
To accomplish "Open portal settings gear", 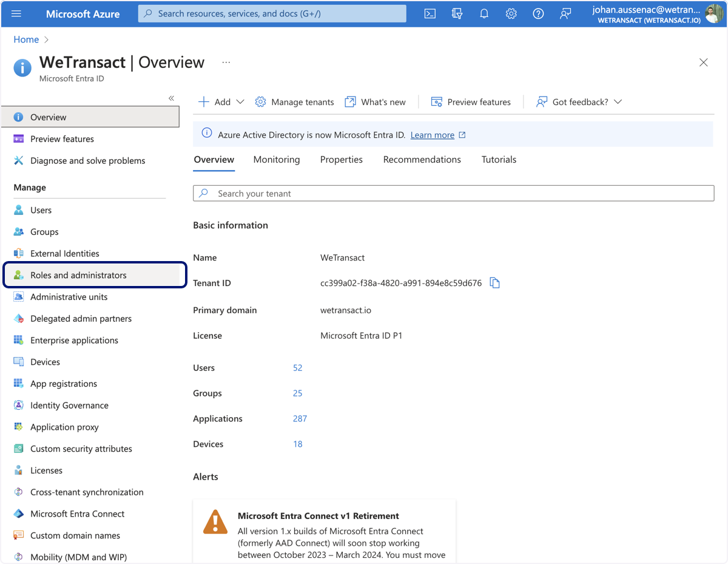I will click(x=511, y=13).
